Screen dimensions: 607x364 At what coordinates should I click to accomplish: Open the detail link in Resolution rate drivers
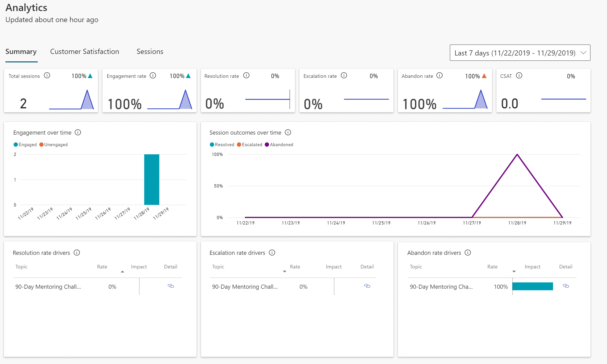[x=171, y=286]
